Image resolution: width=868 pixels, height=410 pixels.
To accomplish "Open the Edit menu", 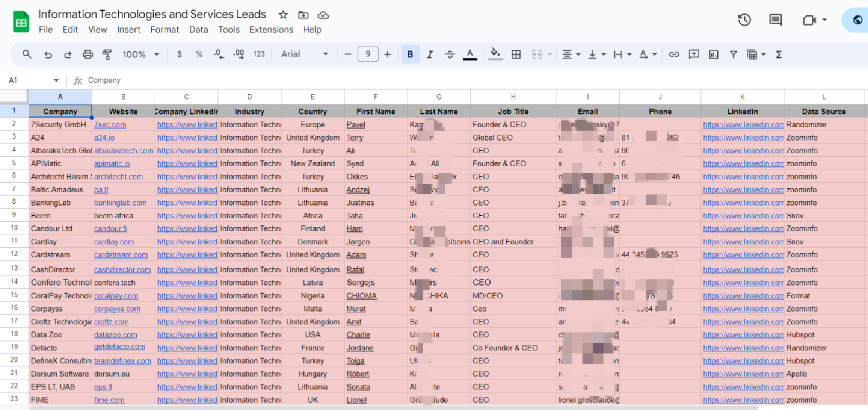I will 70,30.
